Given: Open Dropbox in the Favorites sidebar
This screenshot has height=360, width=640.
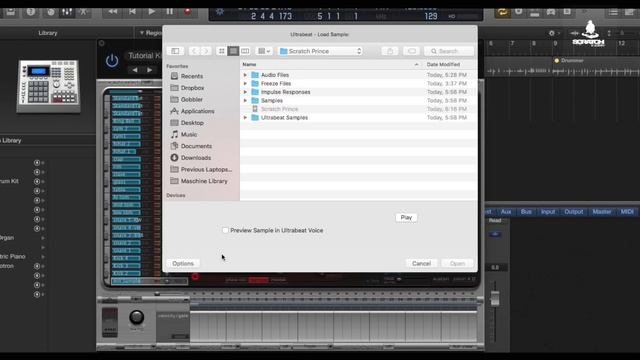Looking at the screenshot, I should point(192,88).
